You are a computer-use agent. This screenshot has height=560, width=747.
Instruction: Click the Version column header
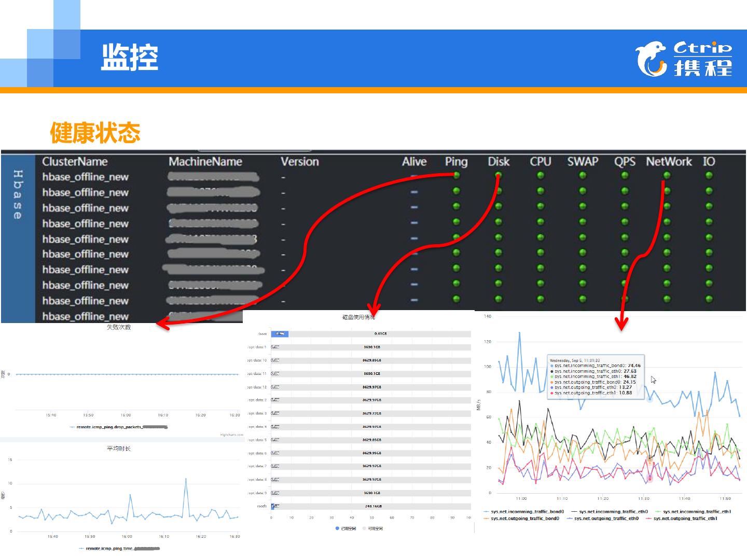[300, 162]
